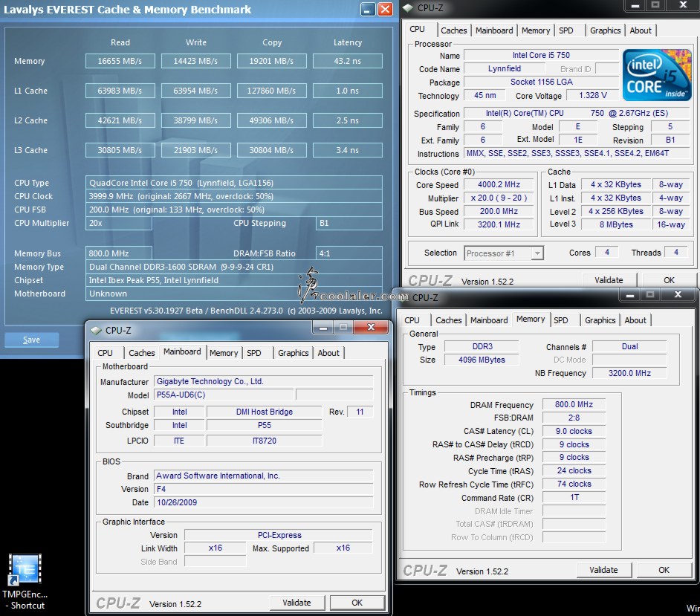Image resolution: width=700 pixels, height=616 pixels.
Task: Select About tab in the CPU-Z Memory window
Action: click(635, 320)
